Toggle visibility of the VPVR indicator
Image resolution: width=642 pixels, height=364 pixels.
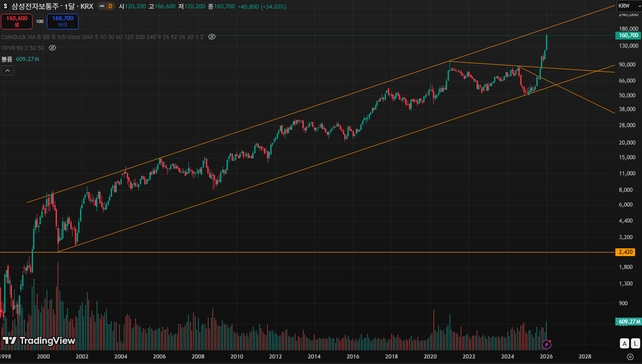52,48
